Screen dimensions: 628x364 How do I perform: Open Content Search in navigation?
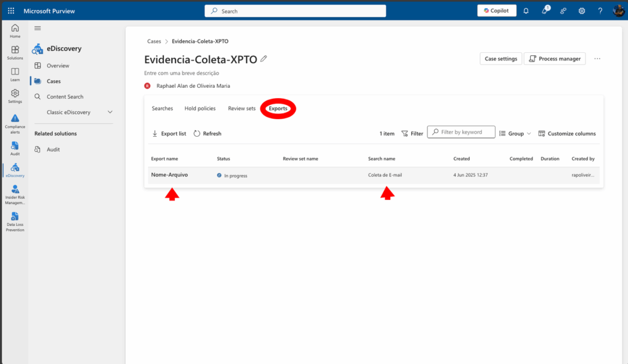[65, 97]
